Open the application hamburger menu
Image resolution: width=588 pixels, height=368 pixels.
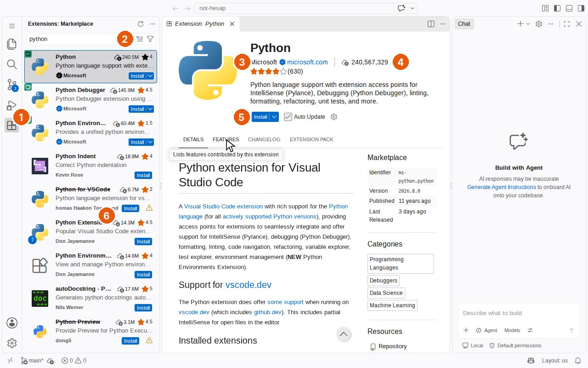coord(12,26)
